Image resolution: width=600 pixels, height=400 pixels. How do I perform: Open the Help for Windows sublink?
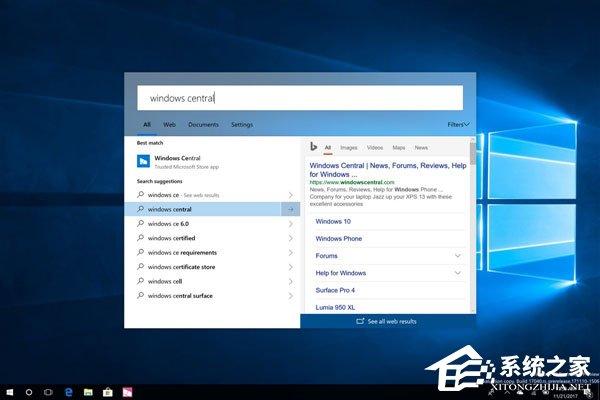[x=341, y=273]
